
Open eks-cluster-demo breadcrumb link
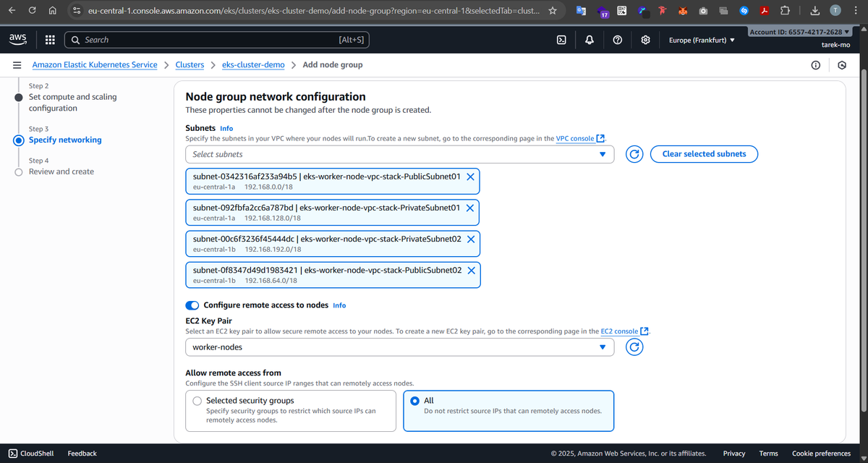pos(253,65)
